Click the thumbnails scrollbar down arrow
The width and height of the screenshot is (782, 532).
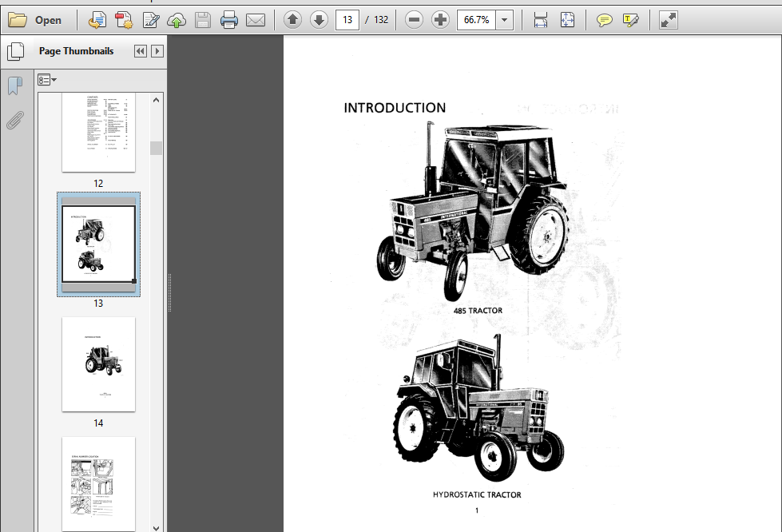[x=156, y=527]
